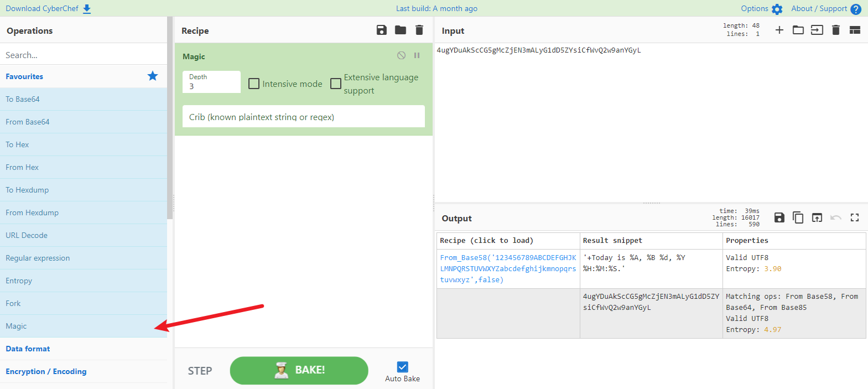Click the Operations list scrollbar

click(170, 118)
